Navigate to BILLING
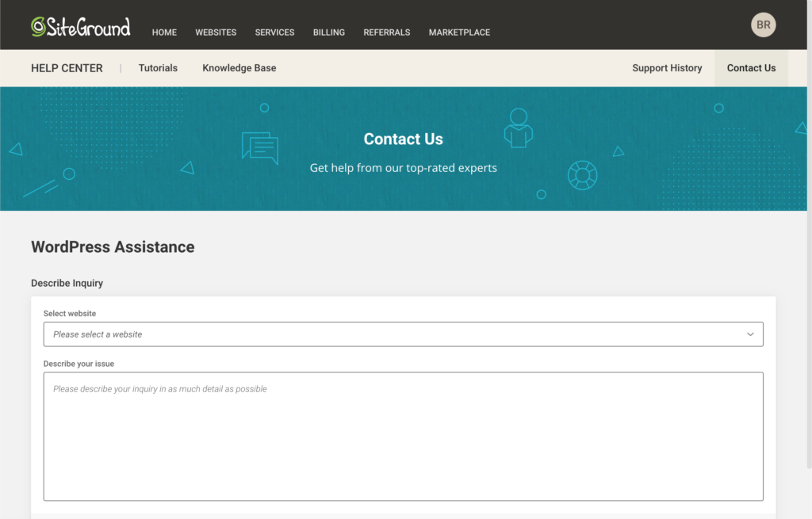Screen dimensions: 812x519 pyautogui.click(x=329, y=32)
